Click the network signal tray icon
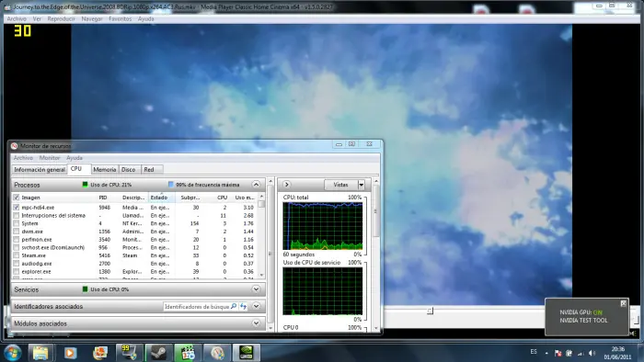Image resolution: width=644 pixels, height=362 pixels. (x=581, y=353)
